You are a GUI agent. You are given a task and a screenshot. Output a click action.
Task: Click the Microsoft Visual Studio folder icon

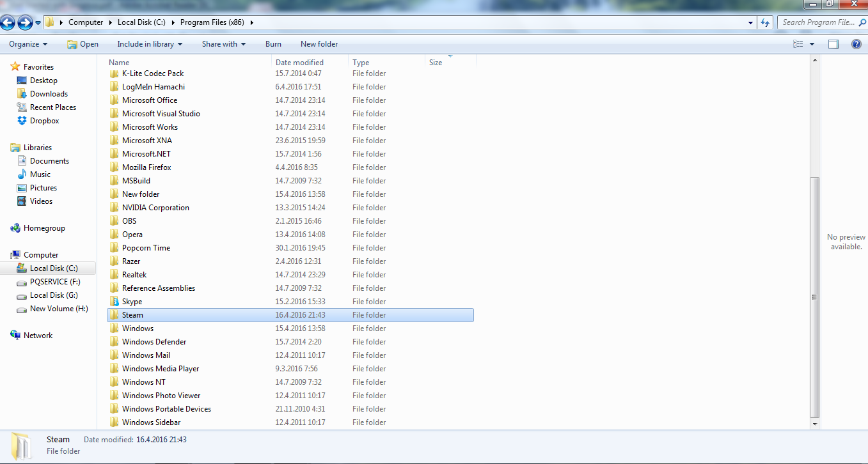pyautogui.click(x=114, y=114)
